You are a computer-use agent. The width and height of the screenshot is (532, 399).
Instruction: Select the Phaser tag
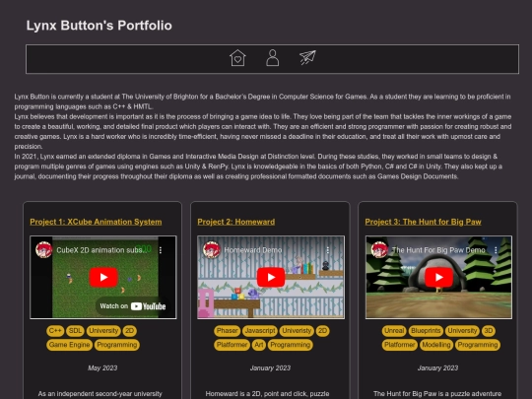point(227,331)
